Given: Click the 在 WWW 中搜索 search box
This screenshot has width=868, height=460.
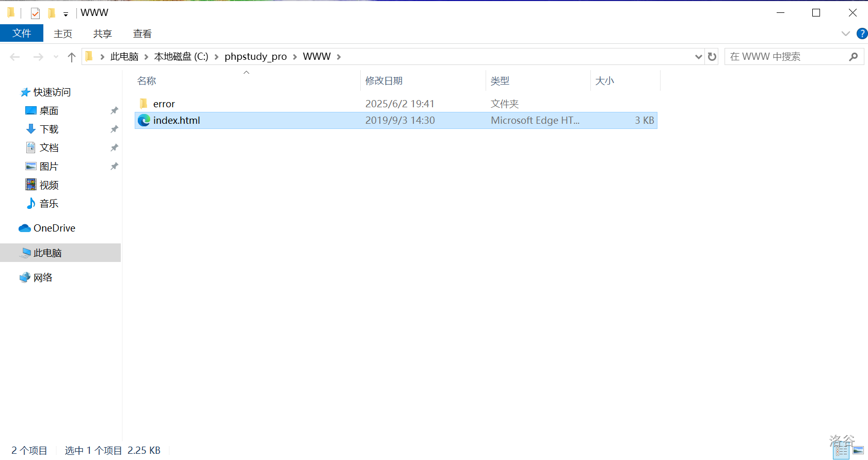Looking at the screenshot, I should coord(784,57).
